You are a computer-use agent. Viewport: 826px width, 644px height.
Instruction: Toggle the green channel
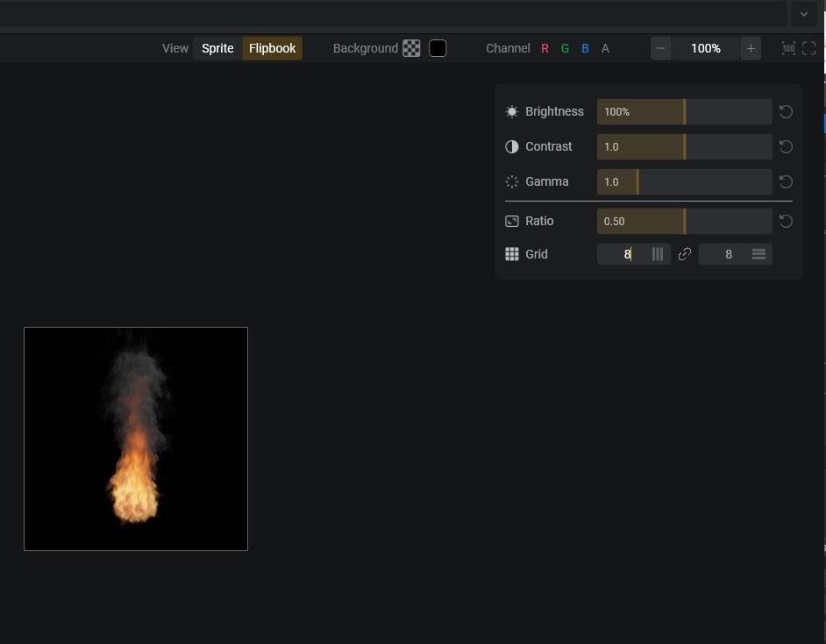click(x=565, y=48)
